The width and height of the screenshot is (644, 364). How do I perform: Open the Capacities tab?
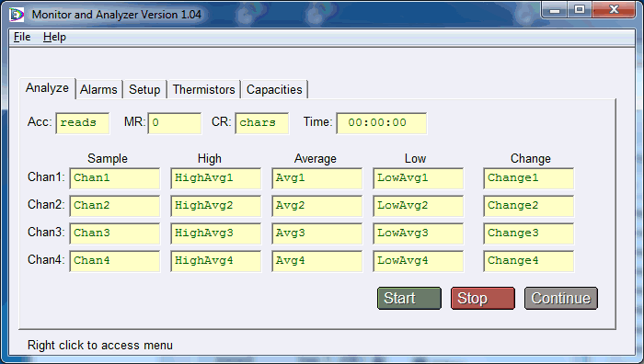[274, 89]
